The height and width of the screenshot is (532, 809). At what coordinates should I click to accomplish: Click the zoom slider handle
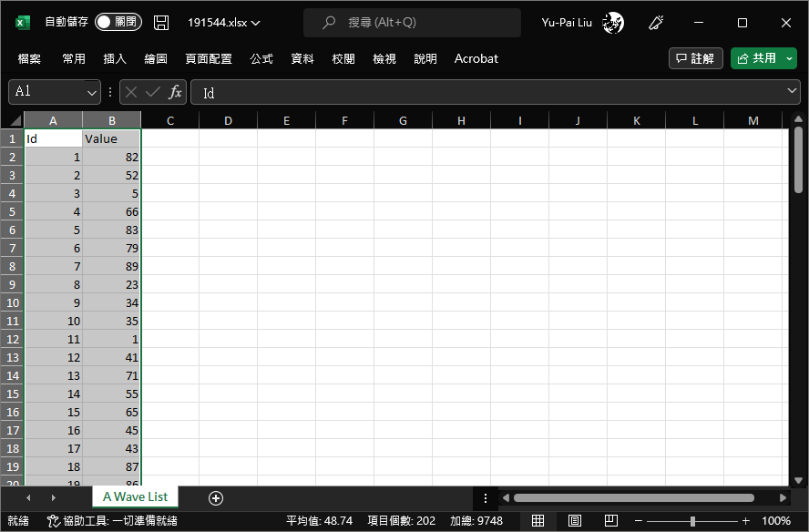pyautogui.click(x=692, y=521)
